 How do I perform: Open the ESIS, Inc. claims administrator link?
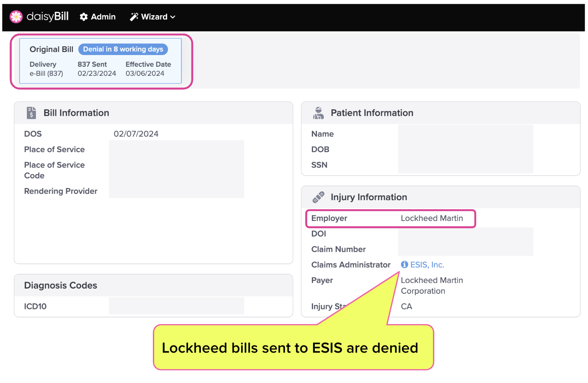[x=427, y=265]
